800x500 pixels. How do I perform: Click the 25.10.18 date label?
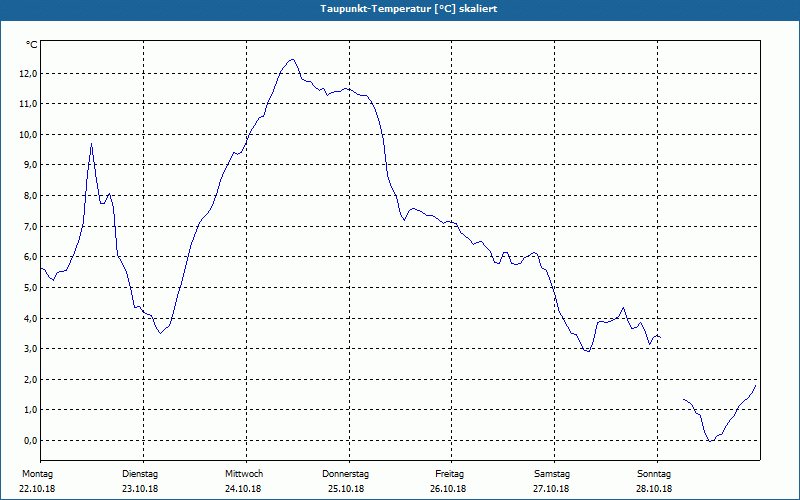coord(346,489)
